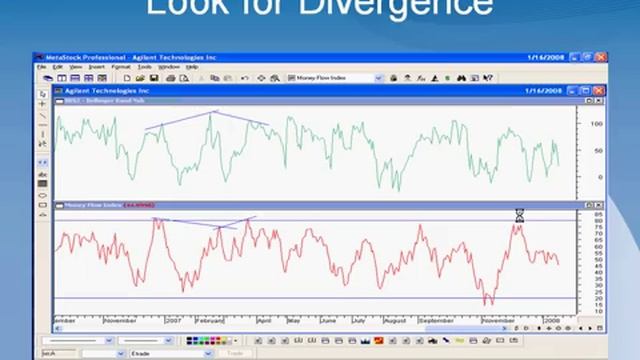Expand the first line style dropdown
The height and width of the screenshot is (360, 640).
109,340
